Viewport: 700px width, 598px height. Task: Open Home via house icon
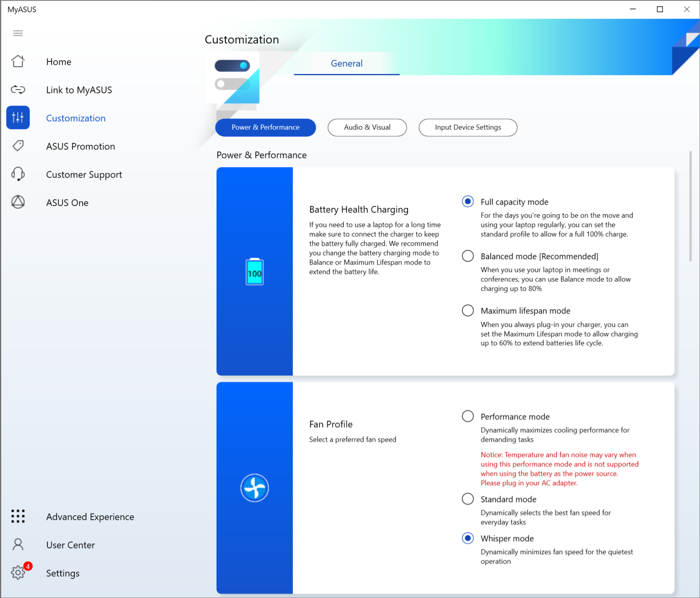[18, 61]
